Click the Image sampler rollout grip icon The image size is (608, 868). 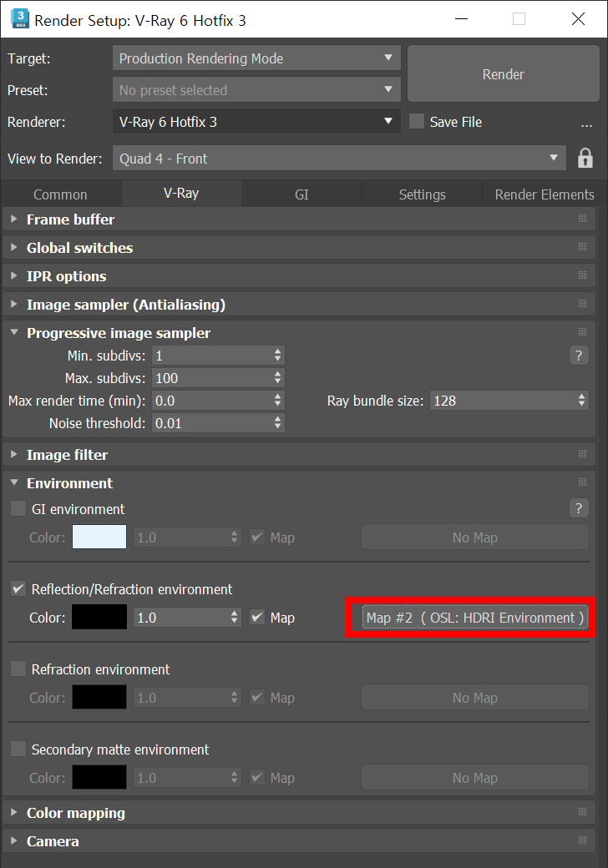click(x=583, y=303)
